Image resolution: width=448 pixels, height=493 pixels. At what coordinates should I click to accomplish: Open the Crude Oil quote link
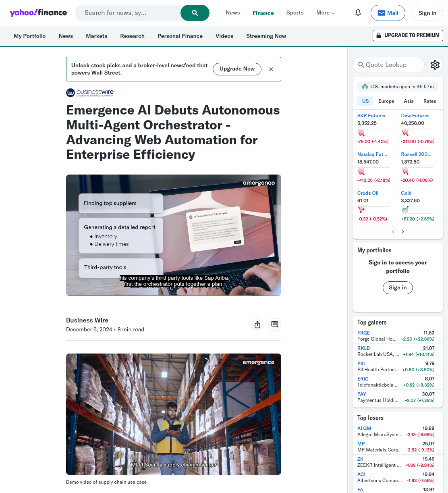coord(368,193)
